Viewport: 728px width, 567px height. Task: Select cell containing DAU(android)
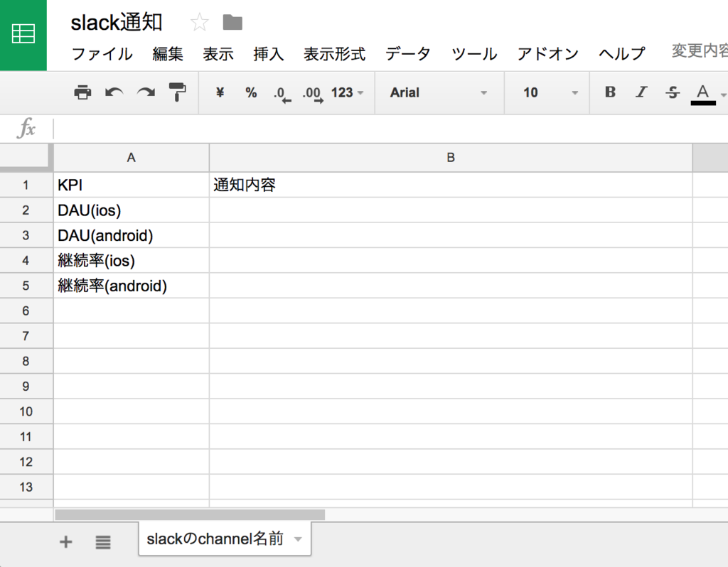132,235
